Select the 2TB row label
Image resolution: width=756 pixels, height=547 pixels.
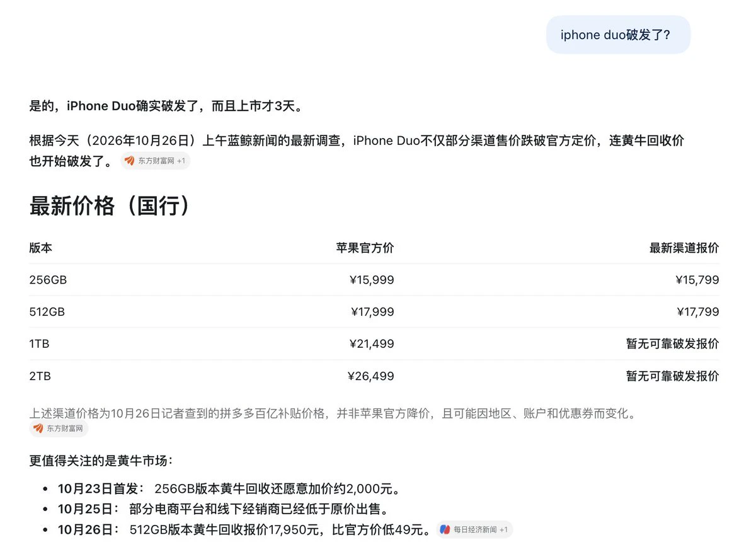click(x=40, y=376)
